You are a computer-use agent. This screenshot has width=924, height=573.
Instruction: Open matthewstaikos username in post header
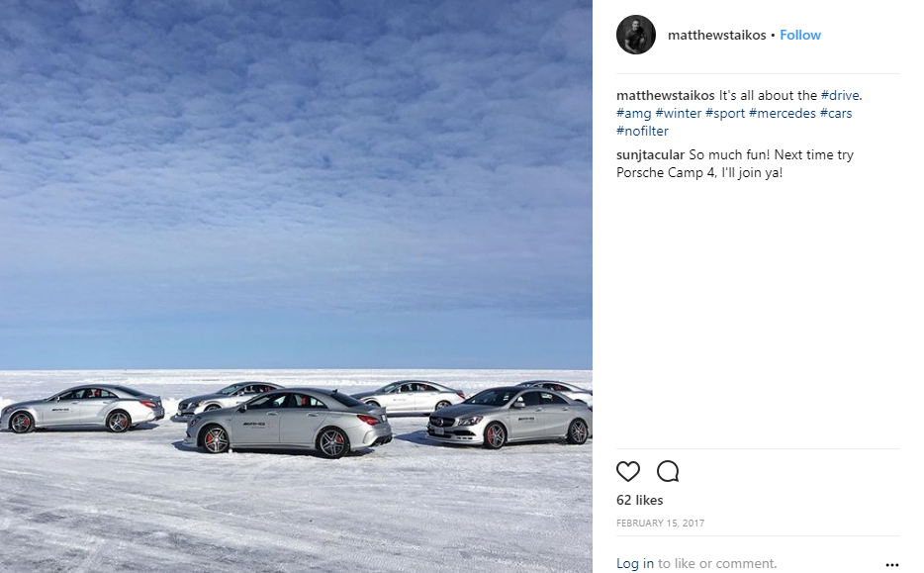coord(716,35)
